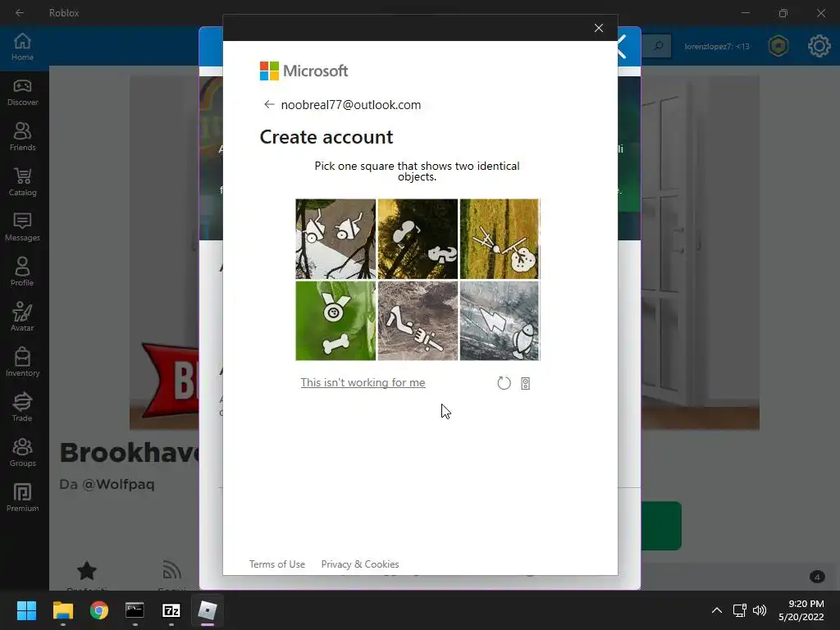
Task: Click the lorenzlopez7 username in Roblox header
Action: pos(717,47)
